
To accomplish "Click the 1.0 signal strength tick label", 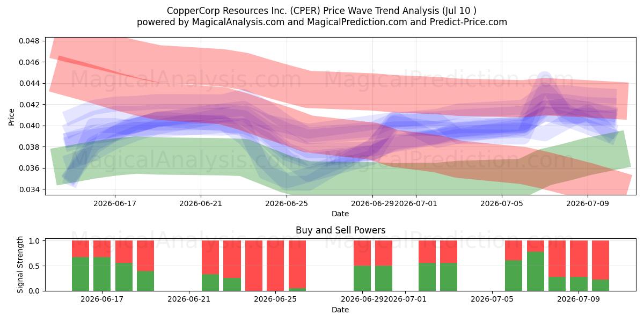I will [34, 241].
